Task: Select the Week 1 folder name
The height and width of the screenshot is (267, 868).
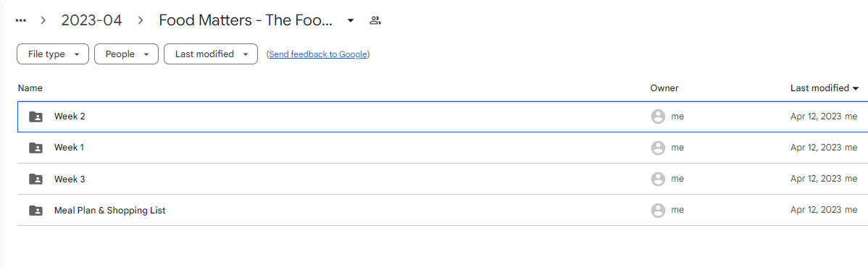Action: 70,148
